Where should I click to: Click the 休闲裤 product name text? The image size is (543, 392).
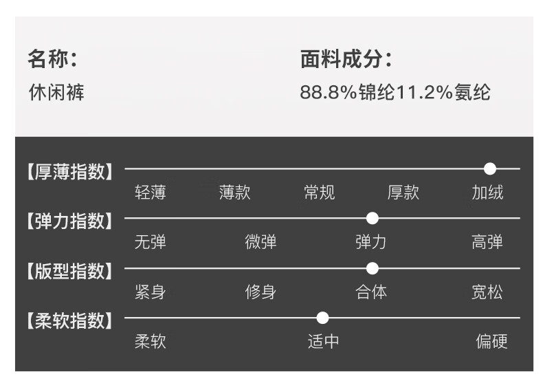point(56,93)
